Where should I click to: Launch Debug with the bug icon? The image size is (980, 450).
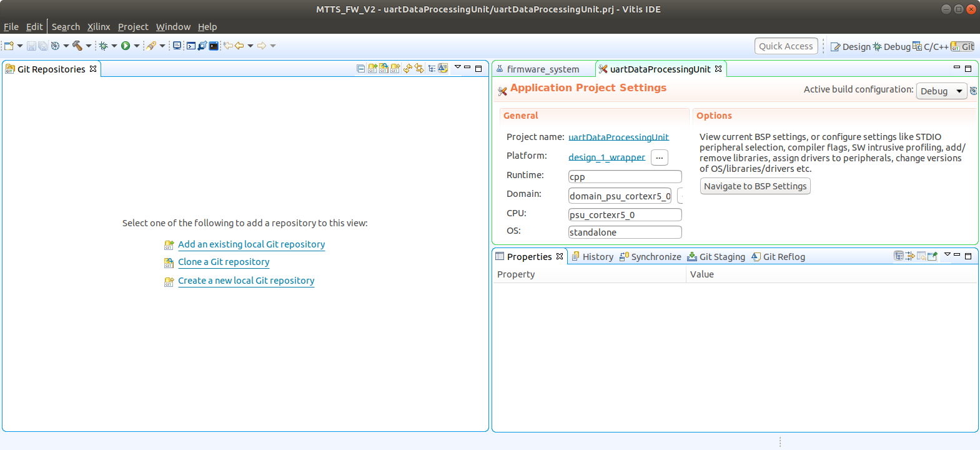[x=104, y=46]
